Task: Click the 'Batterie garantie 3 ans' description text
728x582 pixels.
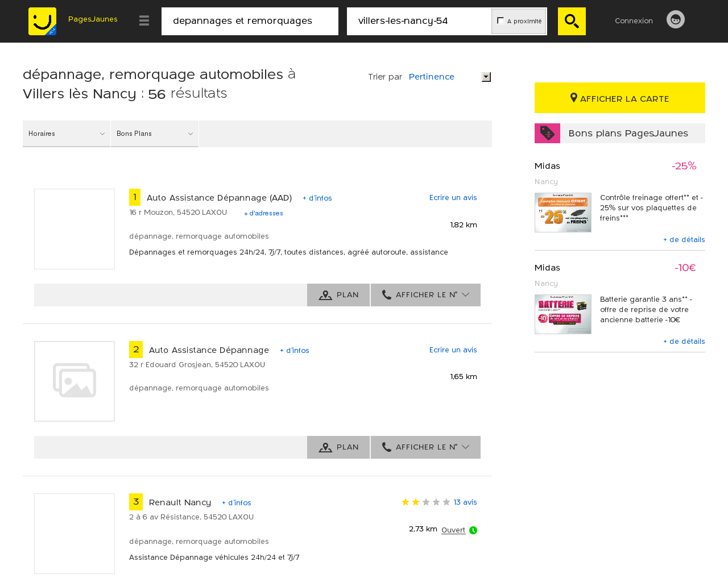Action: point(646,310)
